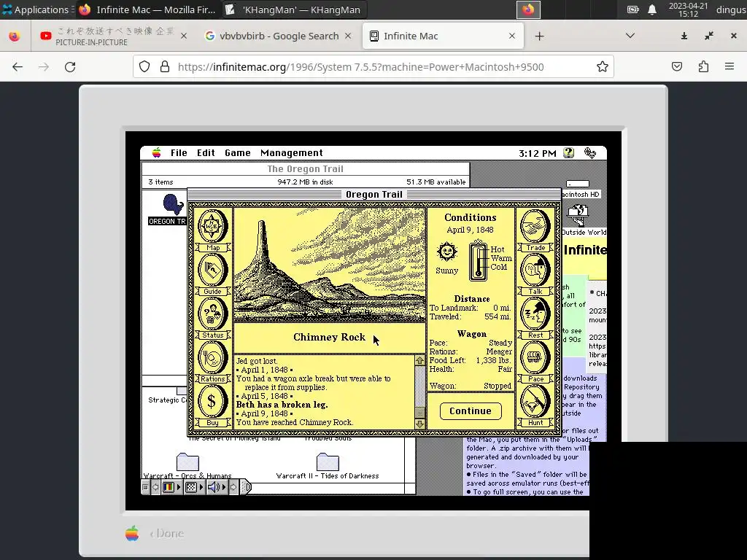Open the Management menu

292,153
